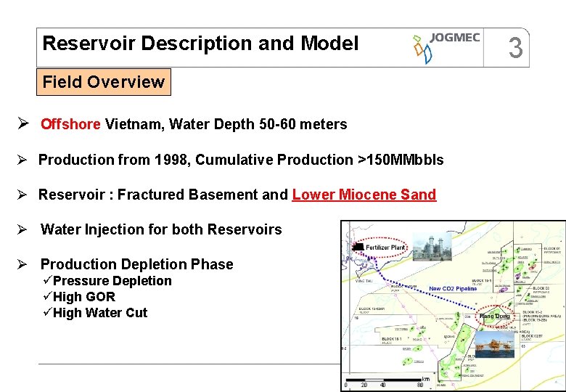
Task: Click the VUNG TAU label on map
Action: point(364,281)
